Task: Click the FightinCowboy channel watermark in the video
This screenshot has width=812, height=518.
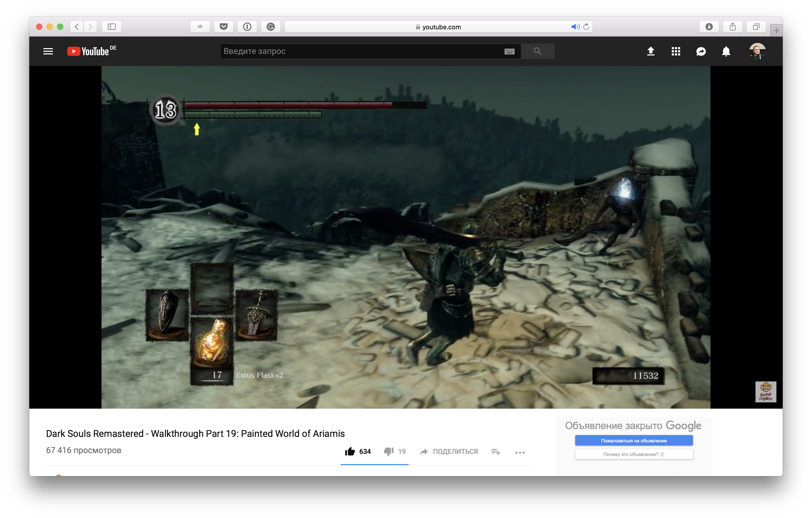Action: [765, 392]
